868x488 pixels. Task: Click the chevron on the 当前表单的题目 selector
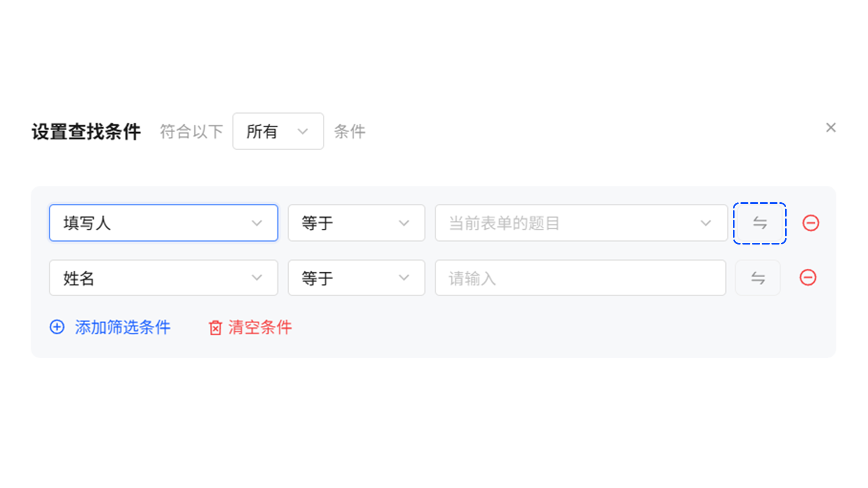coord(706,223)
